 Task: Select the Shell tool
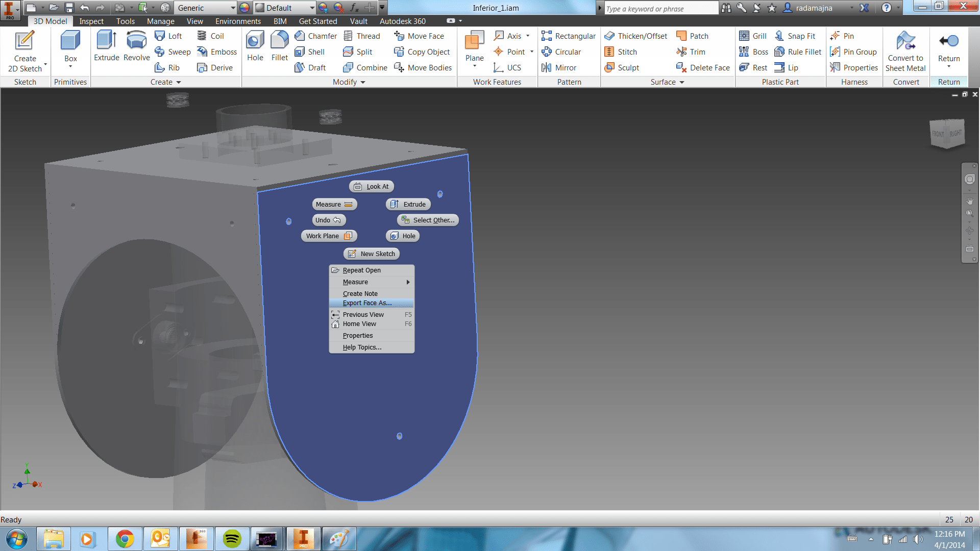click(310, 52)
